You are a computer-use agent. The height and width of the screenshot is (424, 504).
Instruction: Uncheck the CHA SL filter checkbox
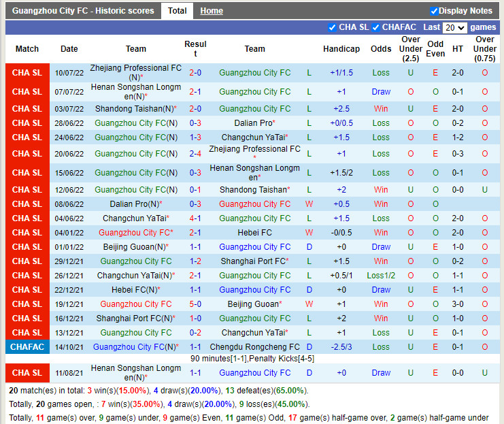point(332,27)
